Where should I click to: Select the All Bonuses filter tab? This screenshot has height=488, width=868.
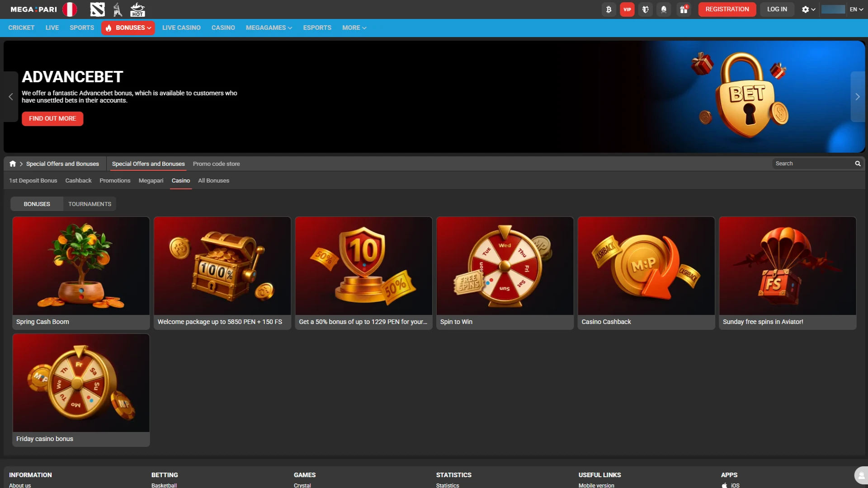[x=213, y=181]
